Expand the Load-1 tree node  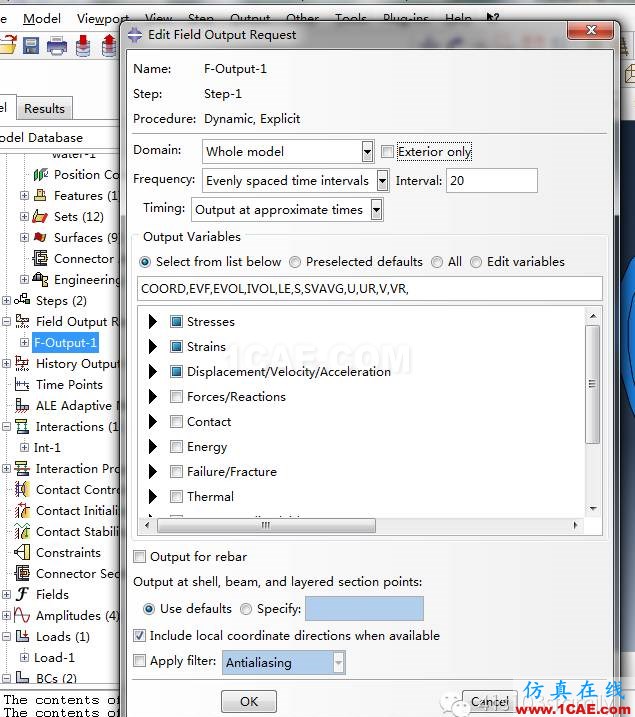25,657
